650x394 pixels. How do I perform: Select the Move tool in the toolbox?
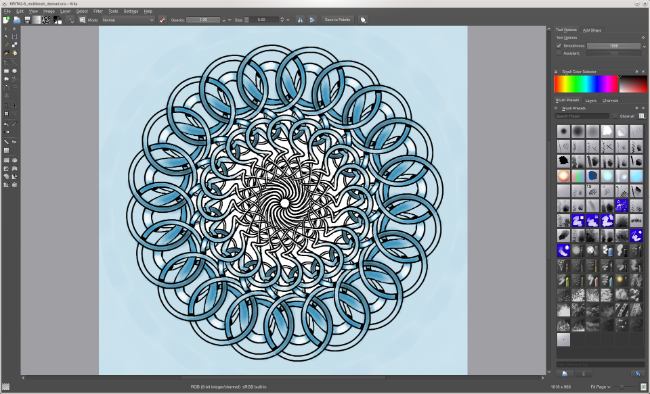pyautogui.click(x=15, y=105)
